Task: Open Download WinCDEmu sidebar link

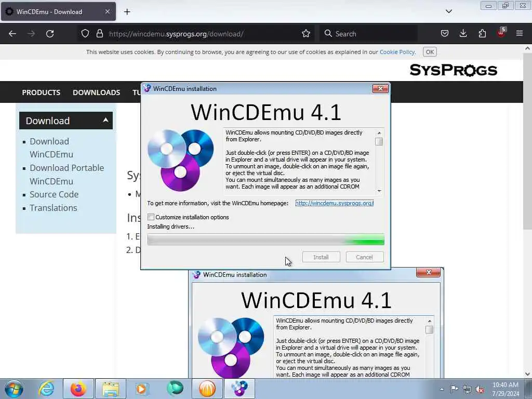Action: (51, 148)
